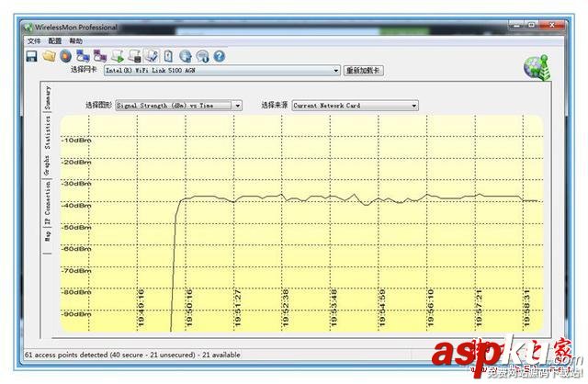Click the access points detected status text

point(132,355)
